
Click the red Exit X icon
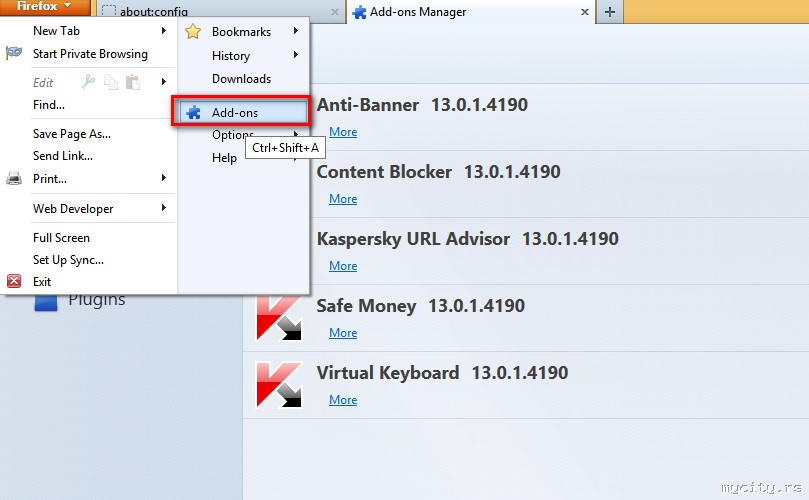coord(14,281)
